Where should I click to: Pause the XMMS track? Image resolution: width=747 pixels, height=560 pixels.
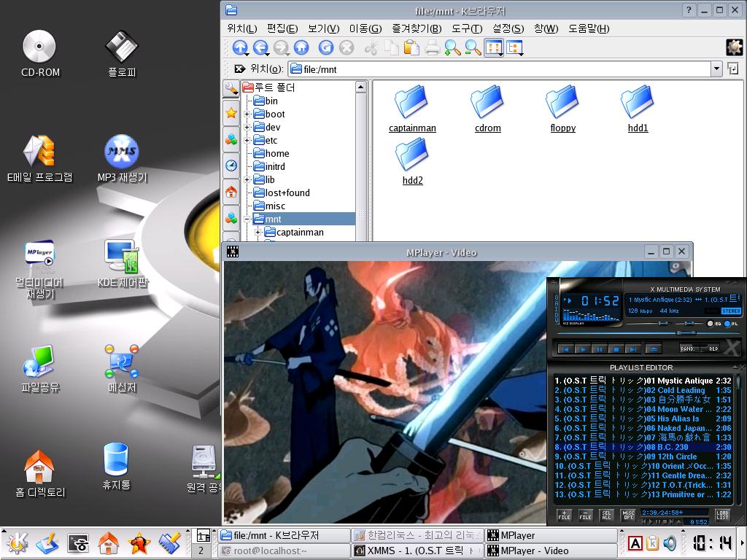click(x=599, y=349)
